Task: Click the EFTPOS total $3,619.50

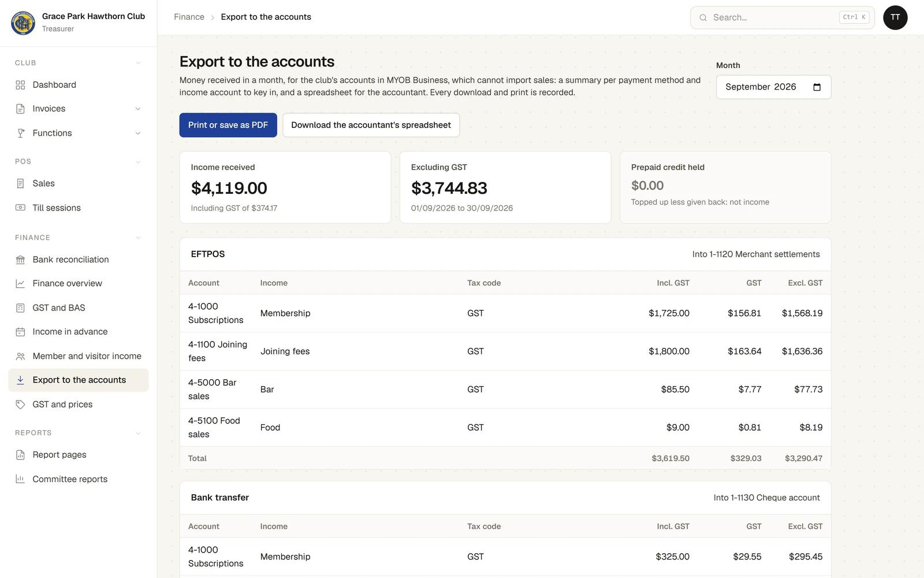Action: 670,458
